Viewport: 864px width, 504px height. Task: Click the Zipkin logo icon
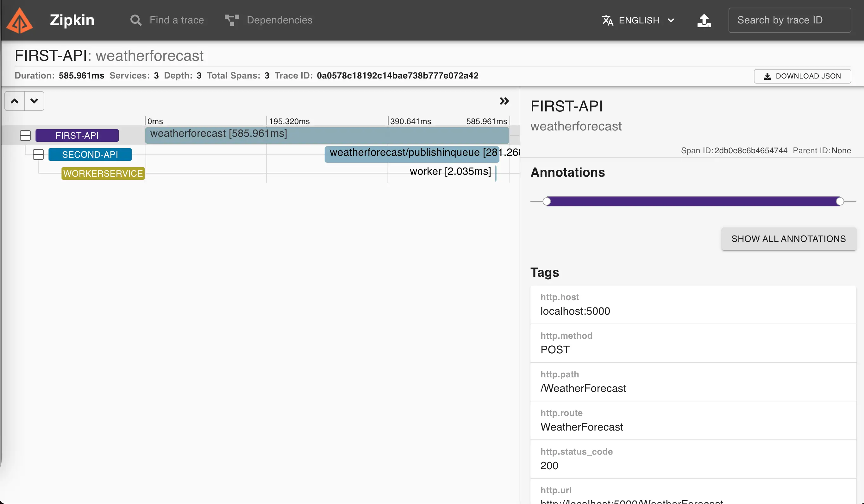point(20,21)
